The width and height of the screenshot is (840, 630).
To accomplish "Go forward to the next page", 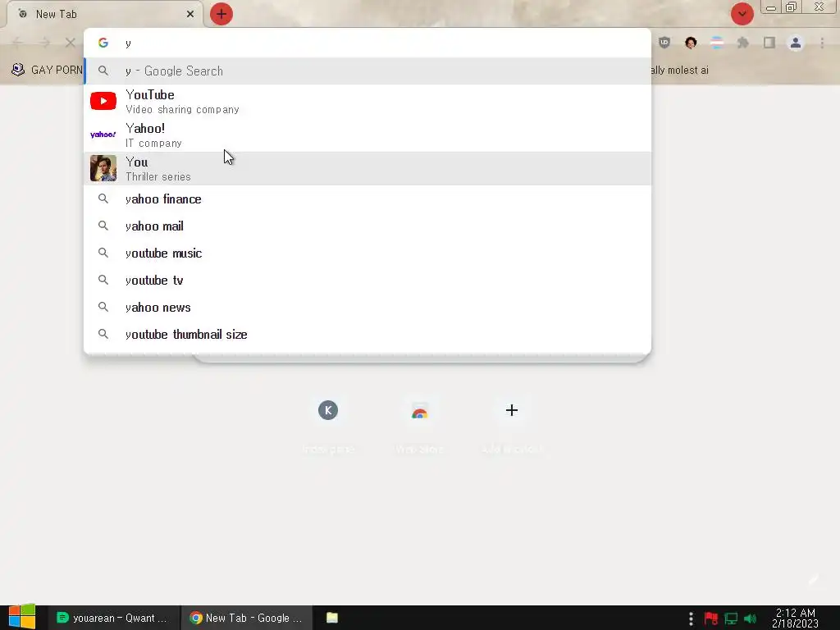I will tap(44, 43).
